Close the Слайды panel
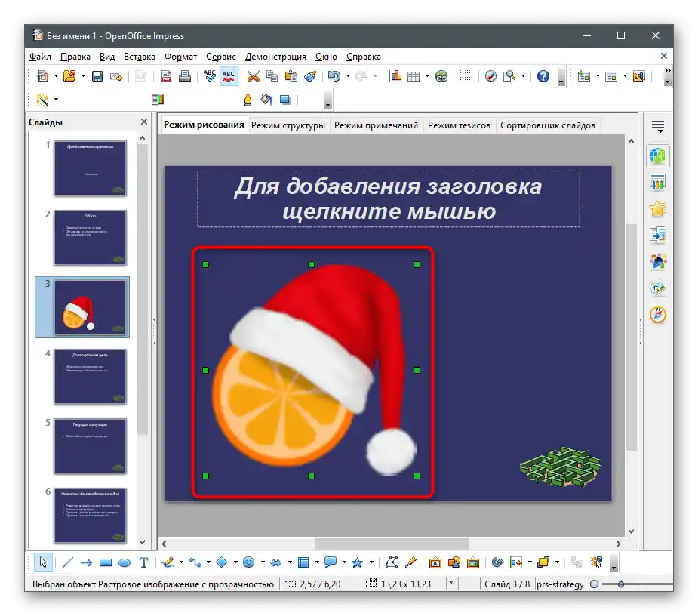The image size is (698, 616). 144,122
